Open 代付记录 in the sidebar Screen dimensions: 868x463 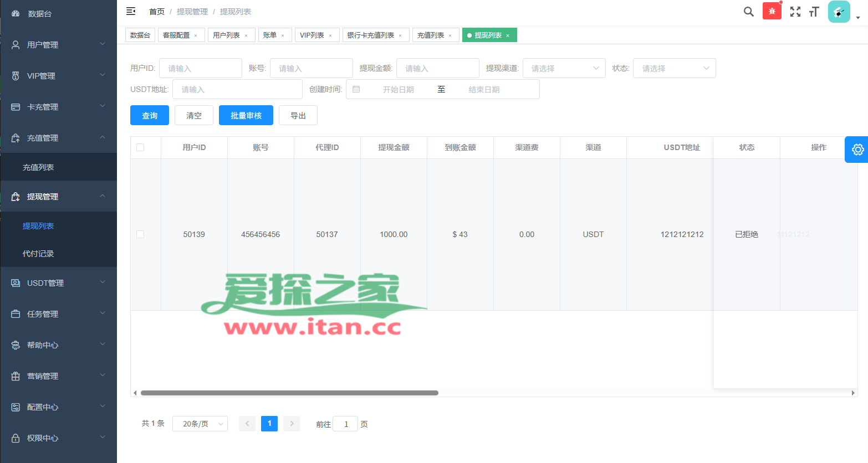(38, 254)
